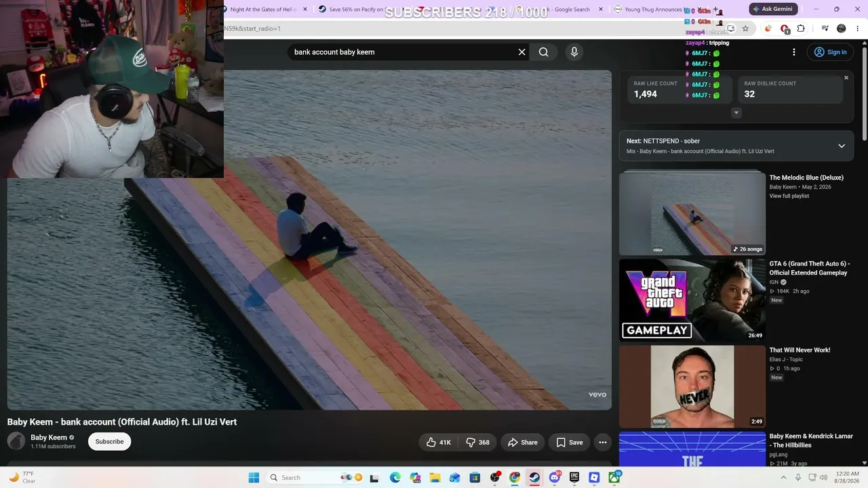Open The Hillbillies video title
The width and height of the screenshot is (868, 488).
[811, 441]
